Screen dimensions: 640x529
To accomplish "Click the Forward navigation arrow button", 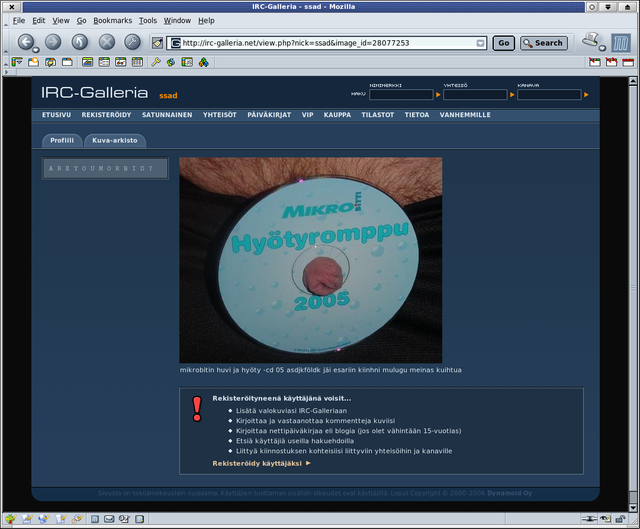I will tap(53, 42).
